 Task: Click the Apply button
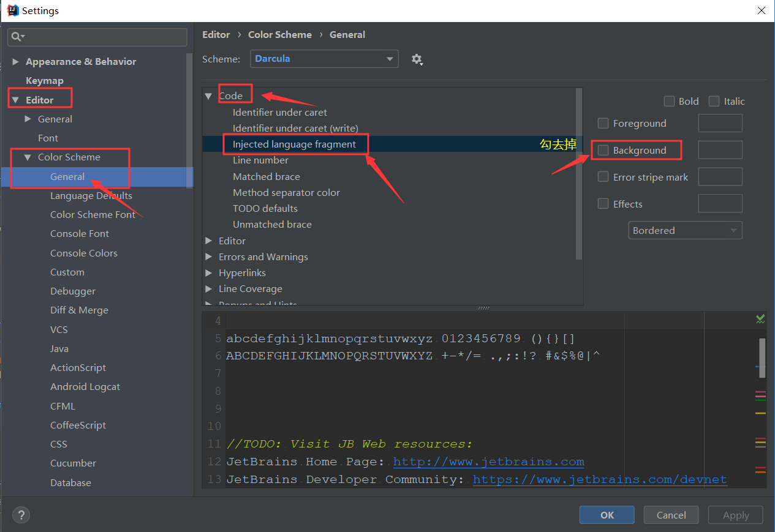coord(736,515)
